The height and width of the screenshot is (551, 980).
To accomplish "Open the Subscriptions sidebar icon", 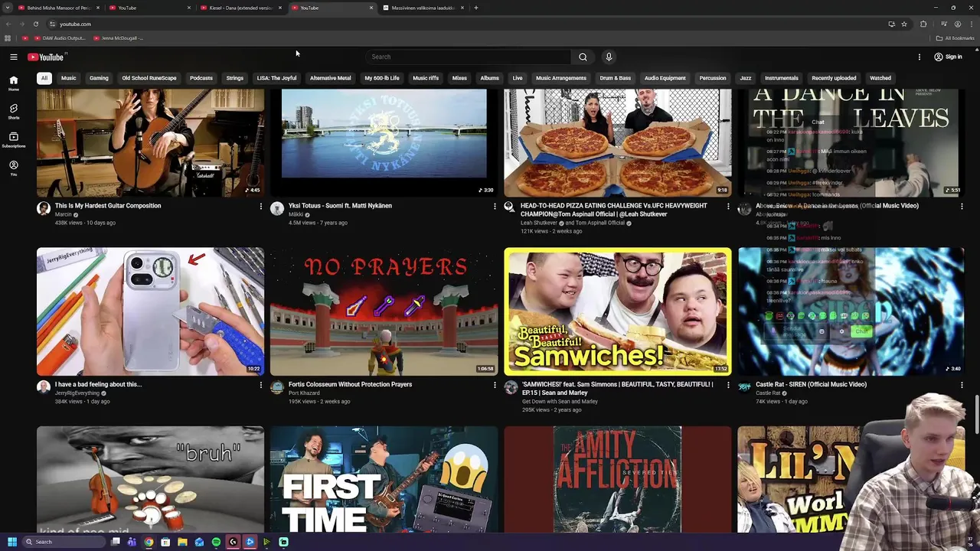I will 13,139.
